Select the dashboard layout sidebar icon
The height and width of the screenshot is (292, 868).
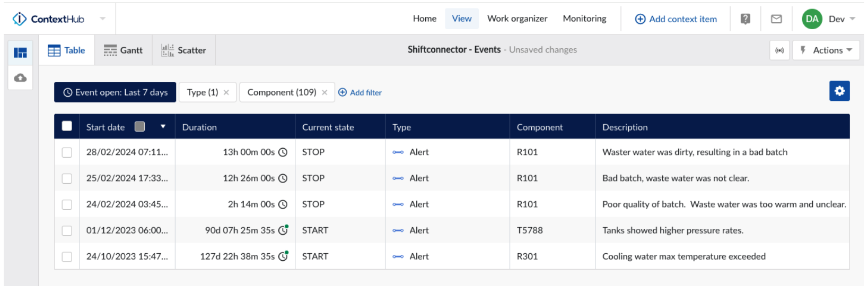coord(20,53)
